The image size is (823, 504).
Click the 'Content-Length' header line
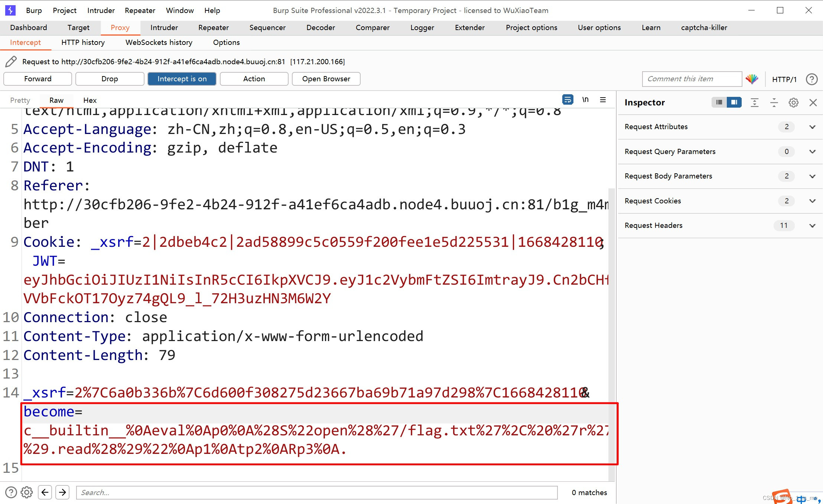click(99, 355)
